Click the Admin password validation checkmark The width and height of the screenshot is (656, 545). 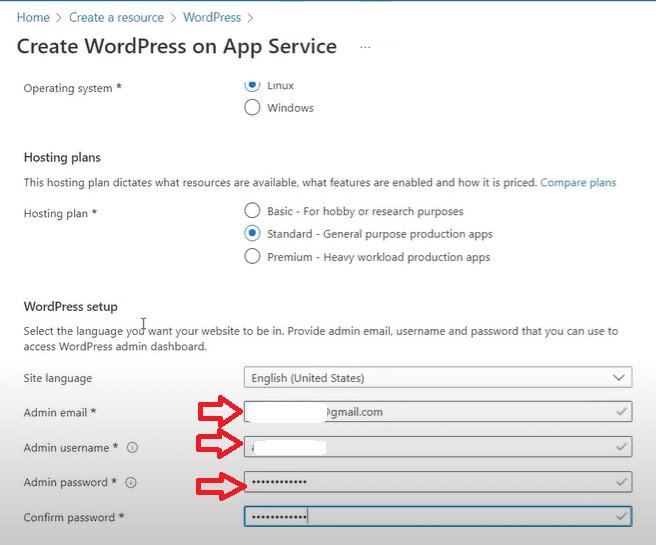[621, 482]
